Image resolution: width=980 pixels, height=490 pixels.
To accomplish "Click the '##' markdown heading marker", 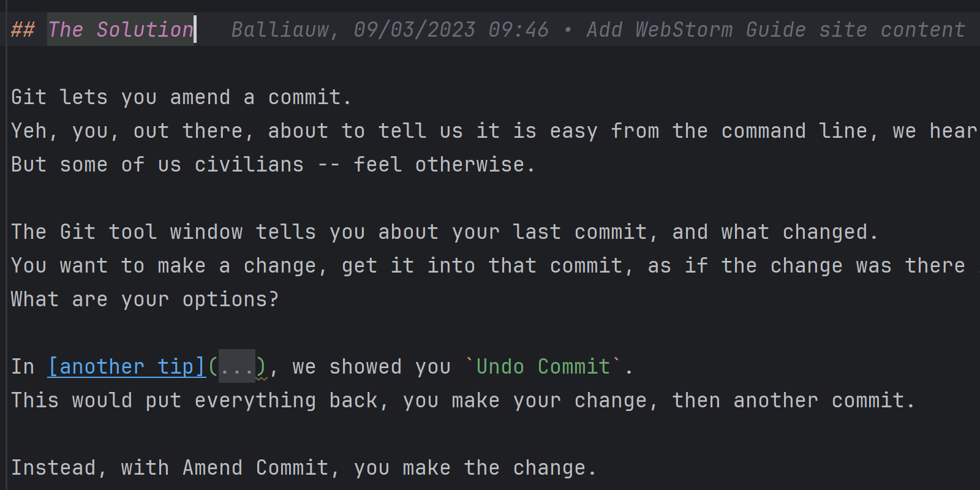I will (x=23, y=29).
